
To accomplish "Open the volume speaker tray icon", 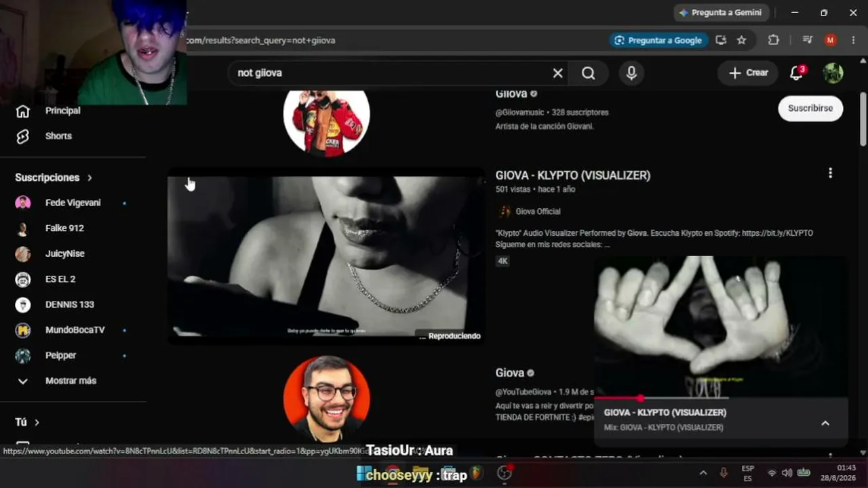I will [787, 473].
